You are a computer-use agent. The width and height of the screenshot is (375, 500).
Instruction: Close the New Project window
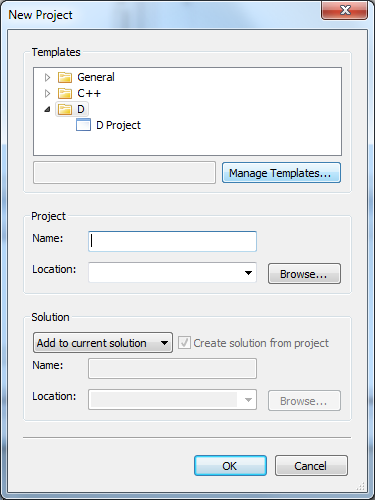pyautogui.click(x=345, y=10)
